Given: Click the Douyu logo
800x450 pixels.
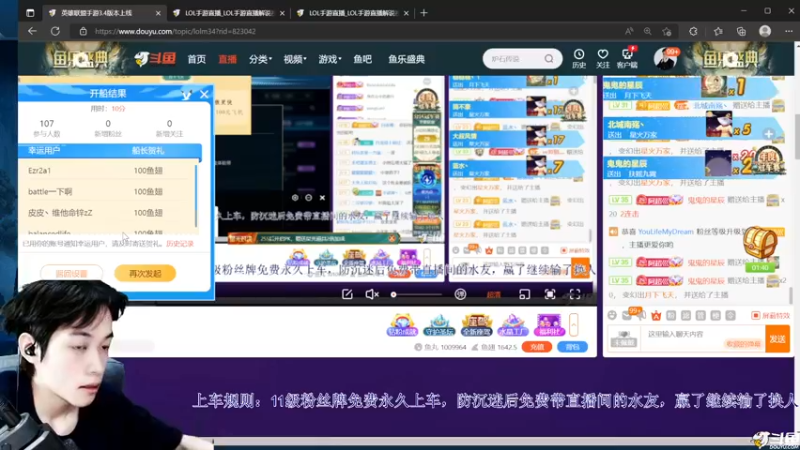Looking at the screenshot, I should 155,59.
